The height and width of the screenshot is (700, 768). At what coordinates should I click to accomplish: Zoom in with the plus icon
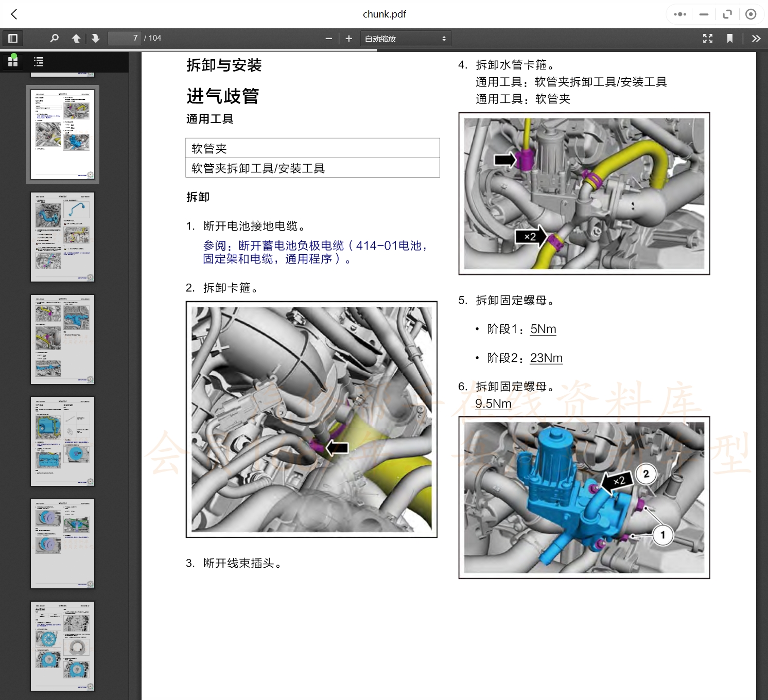[x=349, y=38]
